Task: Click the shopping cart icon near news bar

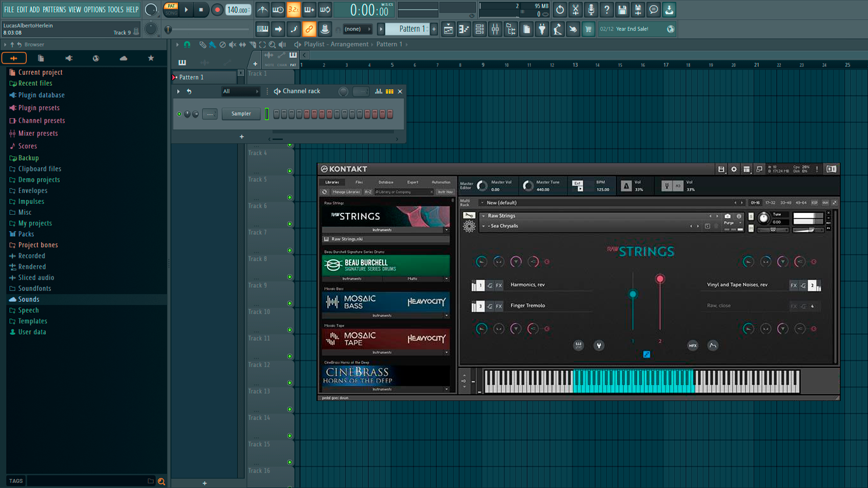Action: click(x=588, y=29)
